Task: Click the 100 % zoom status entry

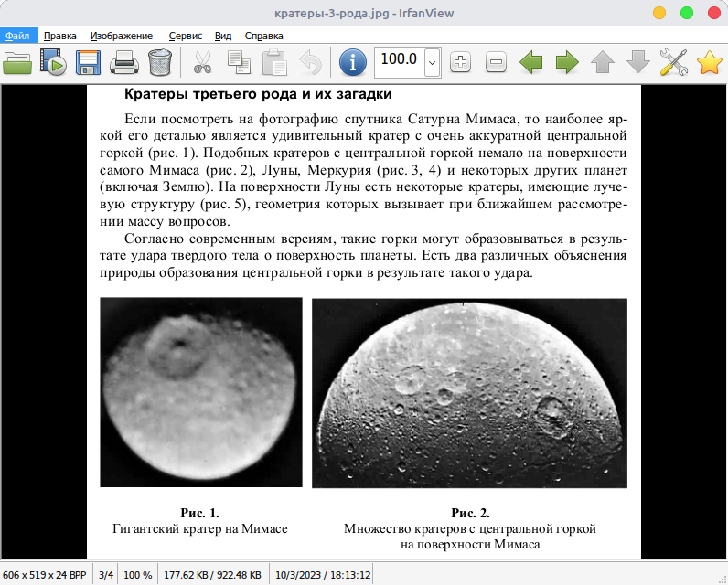Action: click(x=137, y=575)
